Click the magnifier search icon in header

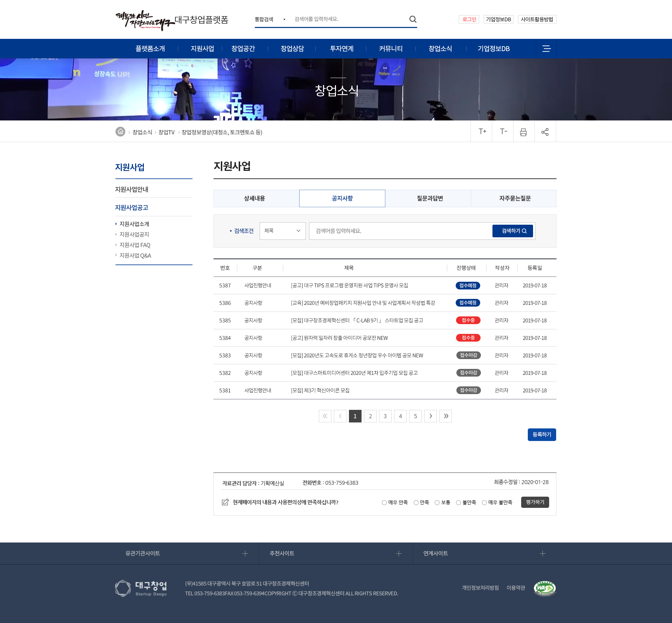pyautogui.click(x=413, y=19)
